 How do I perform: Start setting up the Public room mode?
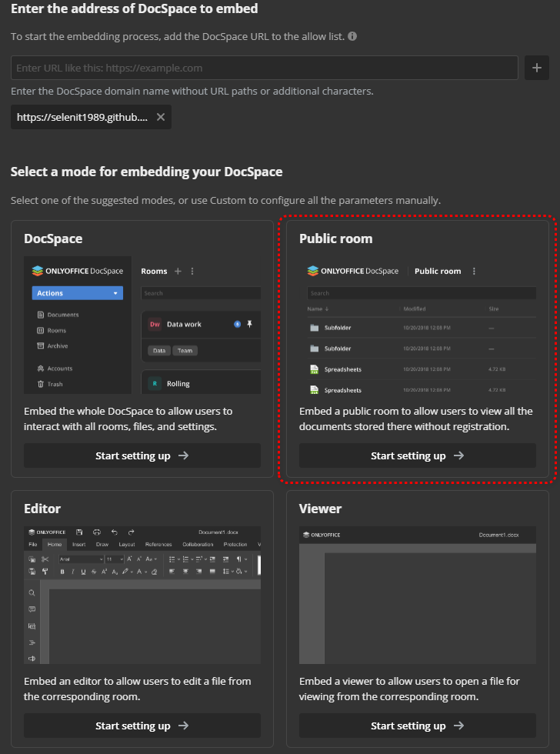point(417,455)
